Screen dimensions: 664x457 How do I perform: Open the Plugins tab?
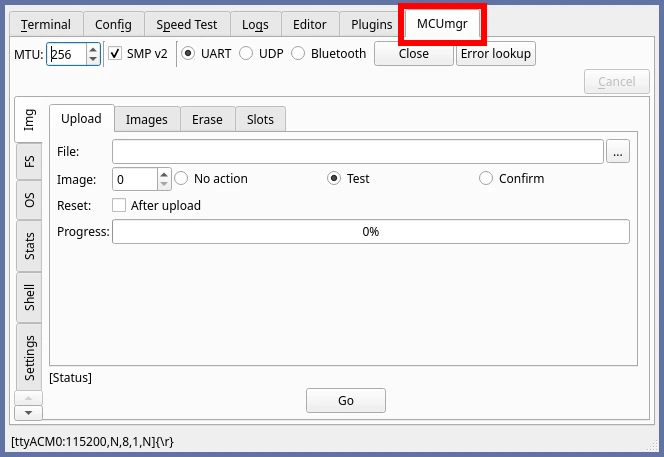371,25
